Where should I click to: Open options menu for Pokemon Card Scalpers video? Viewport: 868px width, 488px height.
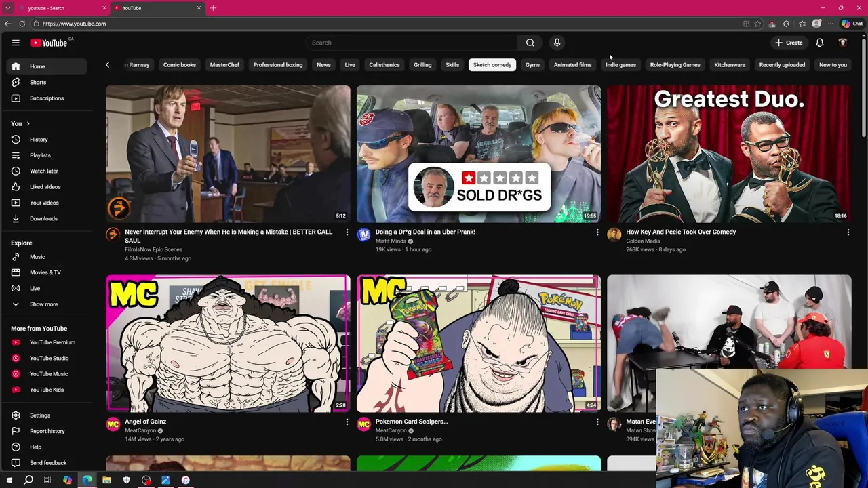pyautogui.click(x=597, y=422)
